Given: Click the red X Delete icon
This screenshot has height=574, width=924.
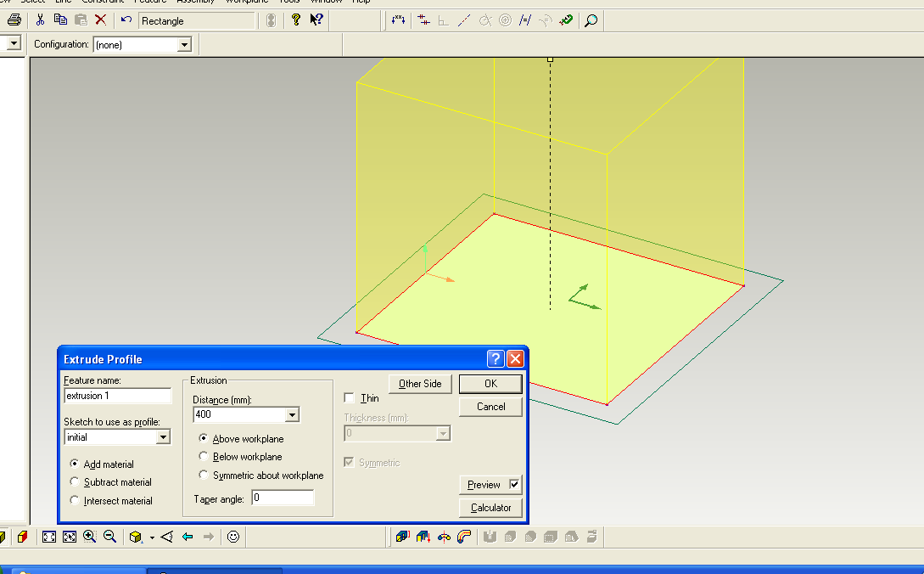Looking at the screenshot, I should [101, 20].
